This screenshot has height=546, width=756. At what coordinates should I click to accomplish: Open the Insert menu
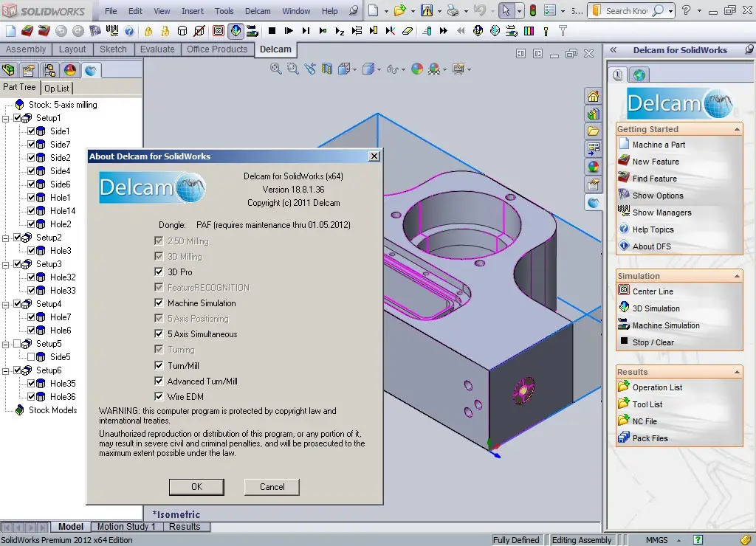coord(193,11)
